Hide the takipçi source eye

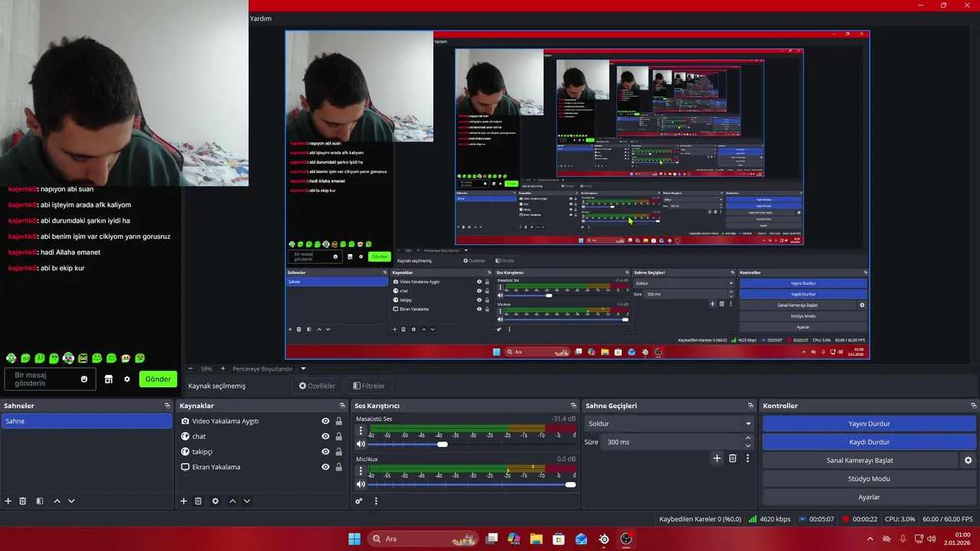[325, 452]
